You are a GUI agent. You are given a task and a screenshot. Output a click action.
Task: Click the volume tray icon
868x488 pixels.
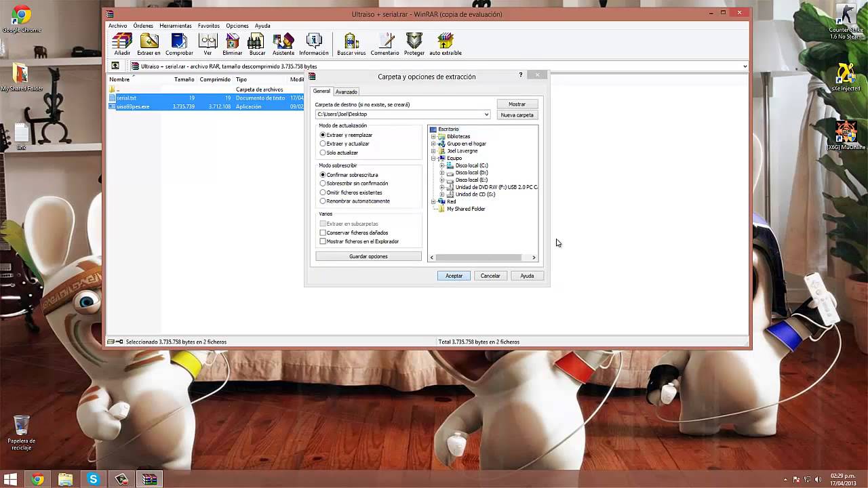point(818,480)
